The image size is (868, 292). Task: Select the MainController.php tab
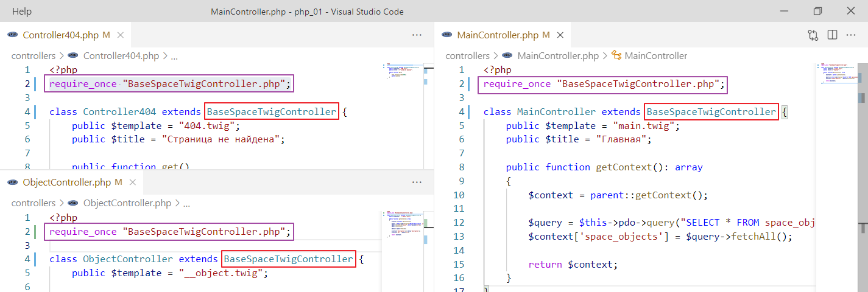click(497, 35)
